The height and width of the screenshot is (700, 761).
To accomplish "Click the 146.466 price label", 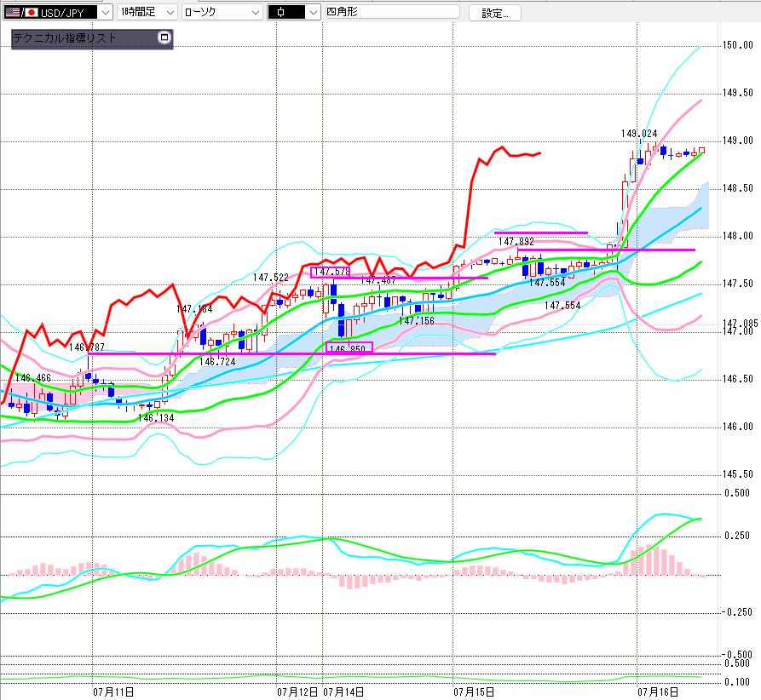I will (33, 378).
